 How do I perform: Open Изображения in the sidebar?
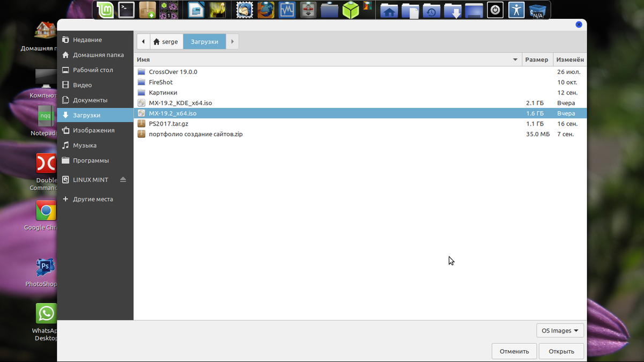95,130
